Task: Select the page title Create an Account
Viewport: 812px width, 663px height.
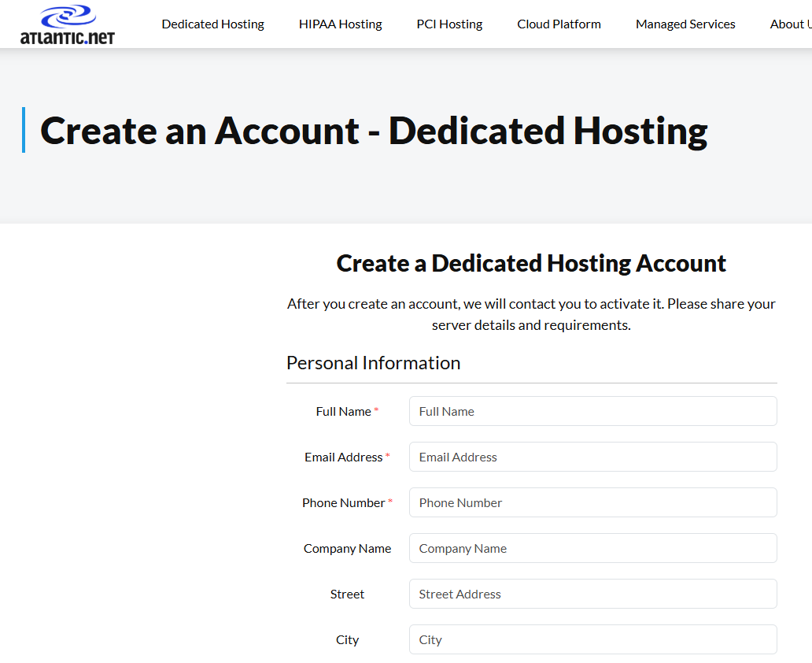Action: (374, 131)
